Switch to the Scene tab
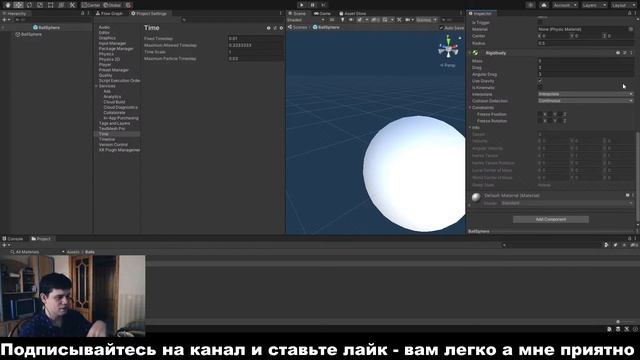This screenshot has width=640, height=360. [x=297, y=13]
